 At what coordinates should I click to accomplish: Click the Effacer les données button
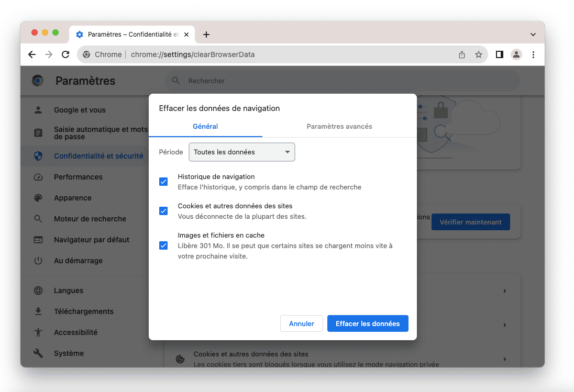pos(368,323)
